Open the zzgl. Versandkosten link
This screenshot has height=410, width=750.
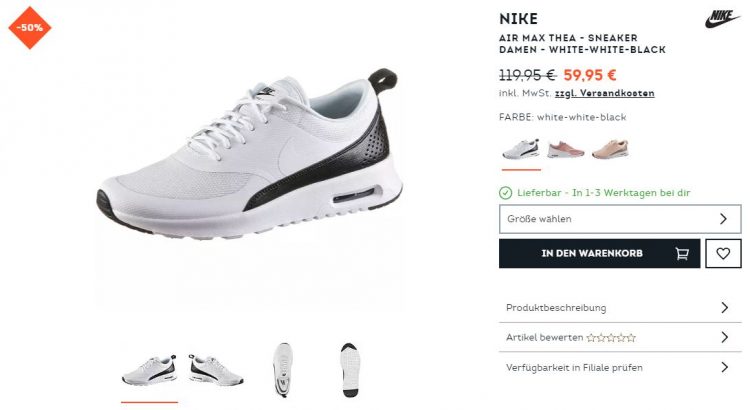pos(605,93)
